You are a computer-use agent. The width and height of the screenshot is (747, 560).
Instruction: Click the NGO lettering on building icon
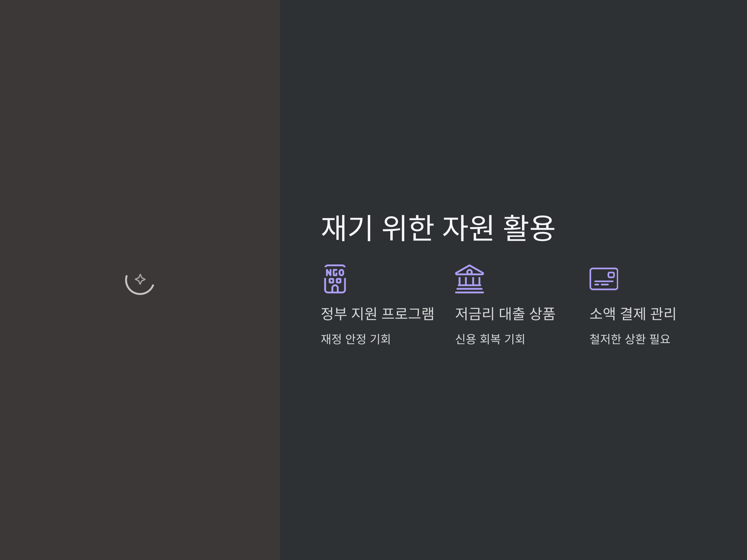pyautogui.click(x=335, y=273)
